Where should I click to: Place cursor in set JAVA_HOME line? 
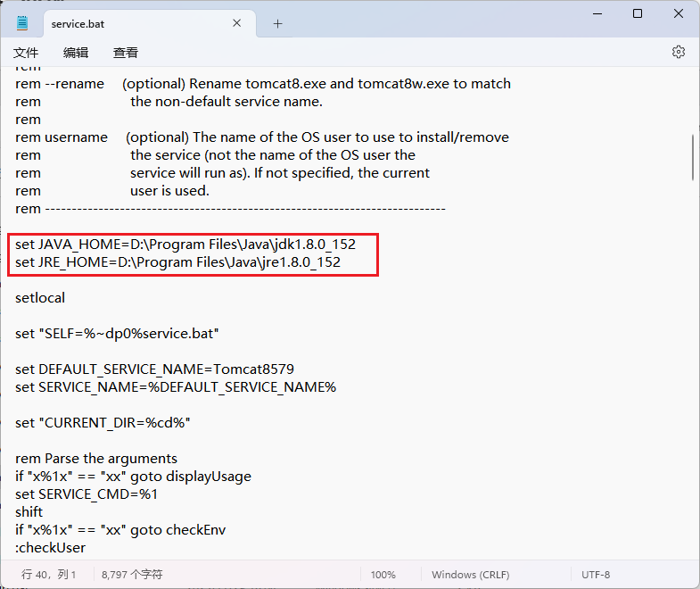tap(185, 245)
